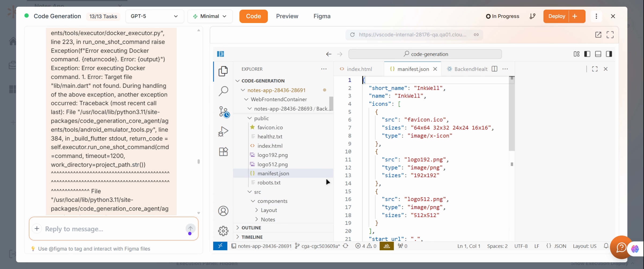Expand preview pane to fullscreen
Screen dimensions: 644x269
[610, 35]
